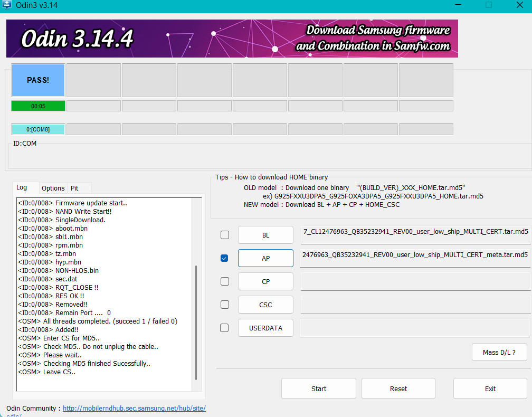532x417 pixels.
Task: Click the green 00:05 progress bar
Action: (x=38, y=106)
